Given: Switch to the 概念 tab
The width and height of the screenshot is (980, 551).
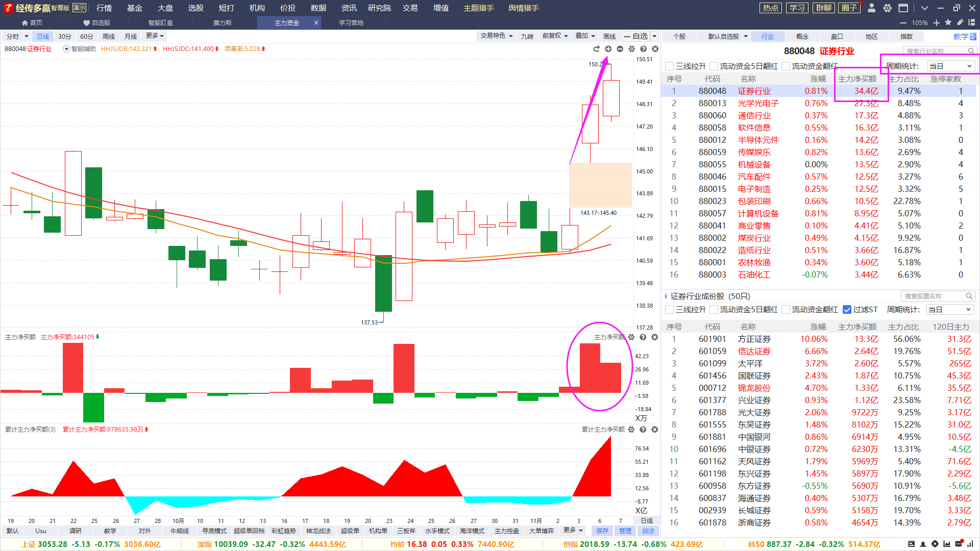Looking at the screenshot, I should click(x=802, y=37).
